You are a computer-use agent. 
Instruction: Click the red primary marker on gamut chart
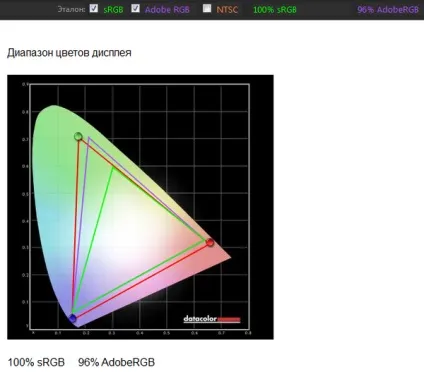[210, 243]
